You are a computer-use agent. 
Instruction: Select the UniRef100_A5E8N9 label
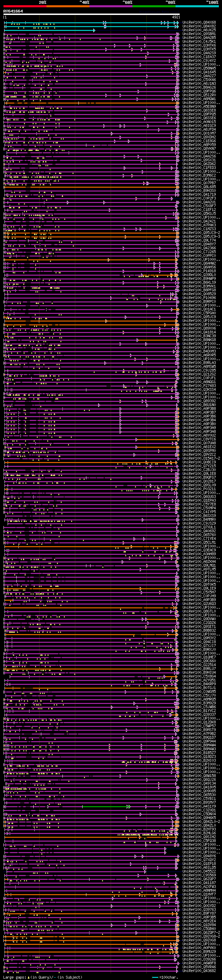pyautogui.click(x=199, y=106)
